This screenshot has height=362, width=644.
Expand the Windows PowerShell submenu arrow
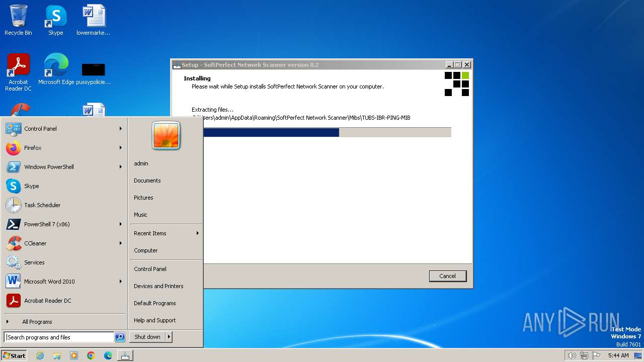click(x=121, y=167)
